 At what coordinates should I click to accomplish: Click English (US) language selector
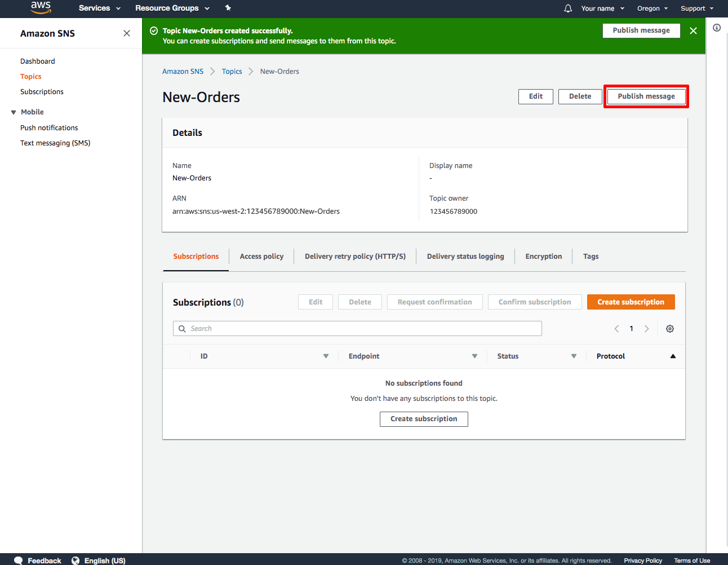point(105,560)
